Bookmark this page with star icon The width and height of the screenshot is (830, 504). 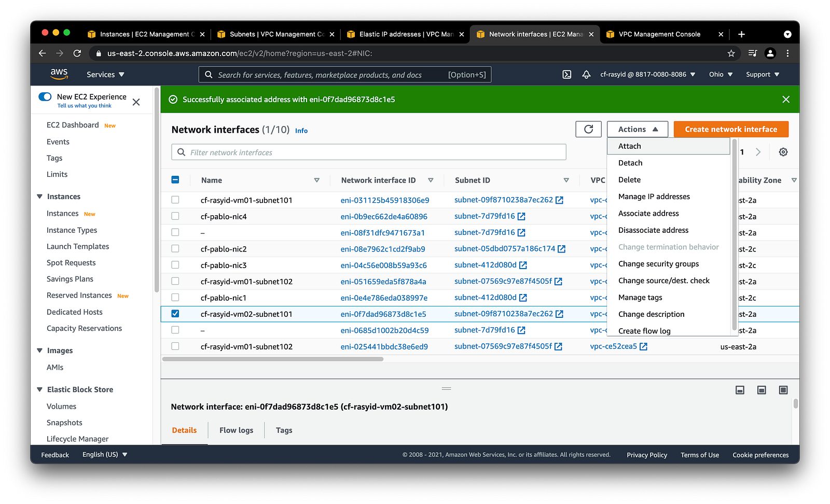pos(731,53)
